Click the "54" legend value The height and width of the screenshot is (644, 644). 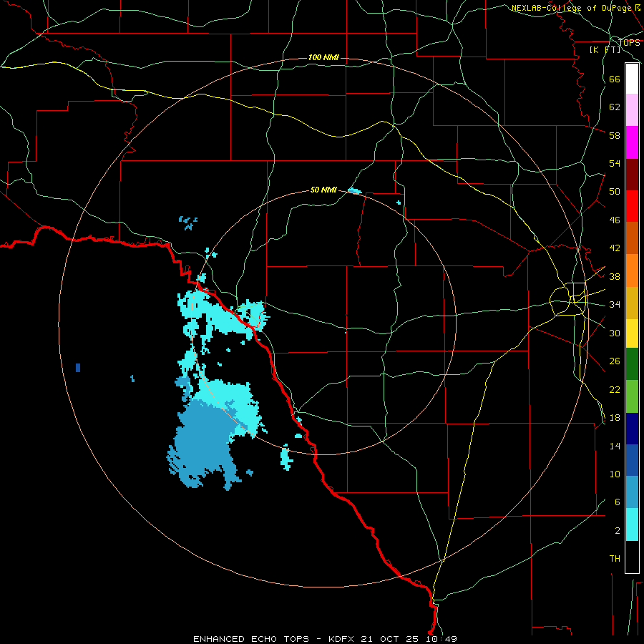[x=615, y=163]
